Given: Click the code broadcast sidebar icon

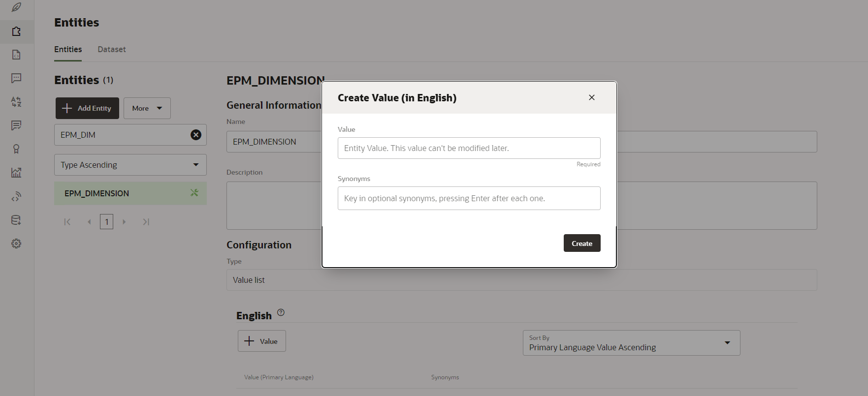Looking at the screenshot, I should [16, 197].
